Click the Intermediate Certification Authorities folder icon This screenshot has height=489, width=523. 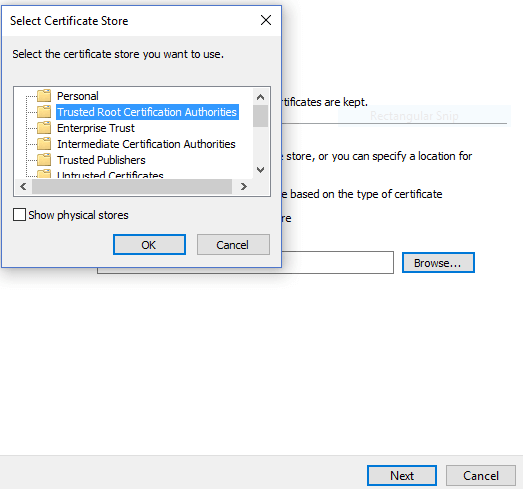[44, 144]
